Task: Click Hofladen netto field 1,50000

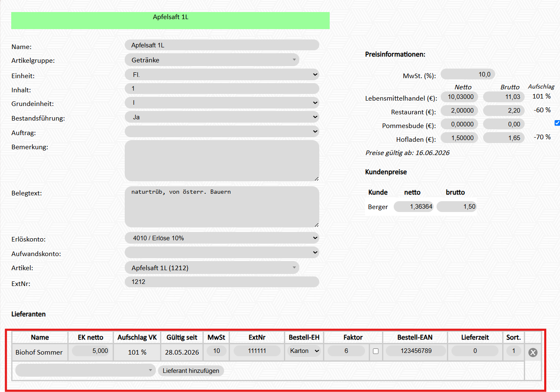Action: [459, 138]
